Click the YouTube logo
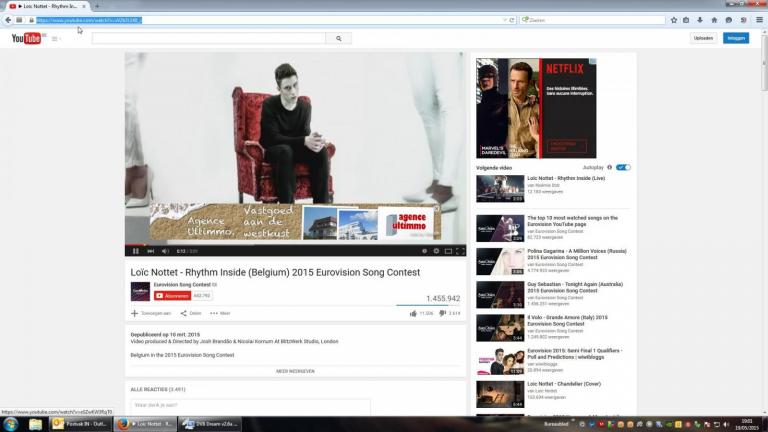 pos(26,38)
